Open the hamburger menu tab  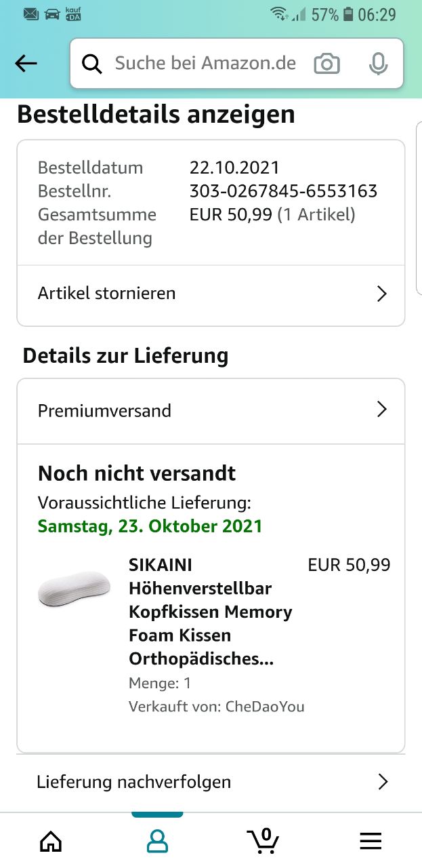371,842
